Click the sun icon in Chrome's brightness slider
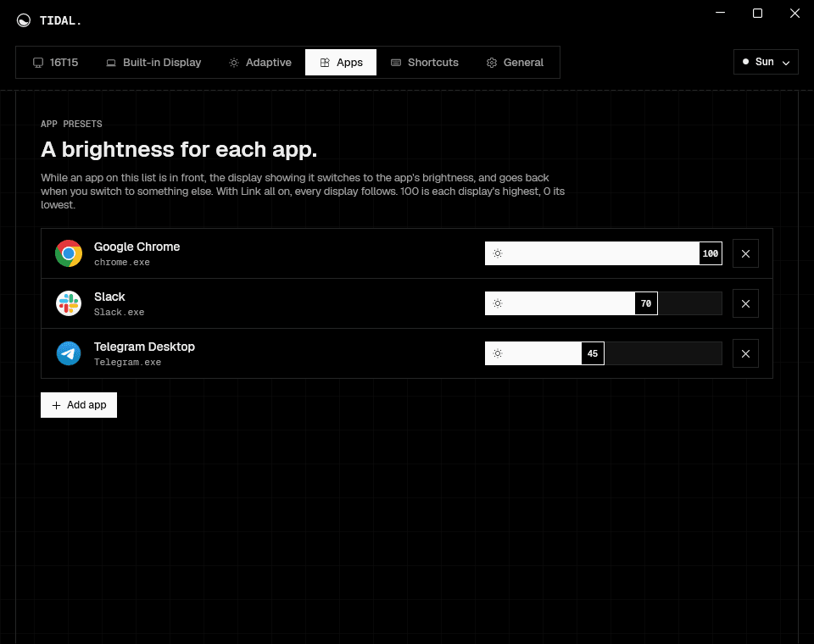The height and width of the screenshot is (644, 814). coord(498,253)
